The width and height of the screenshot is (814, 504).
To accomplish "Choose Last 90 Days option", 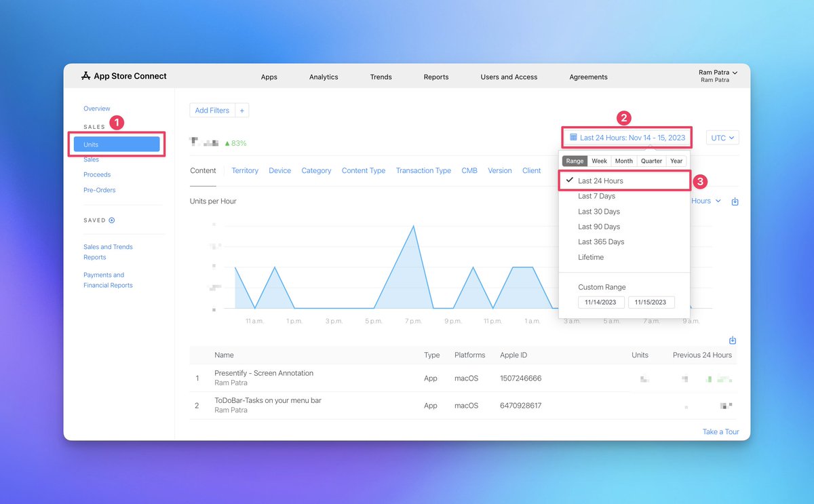I will click(x=599, y=227).
